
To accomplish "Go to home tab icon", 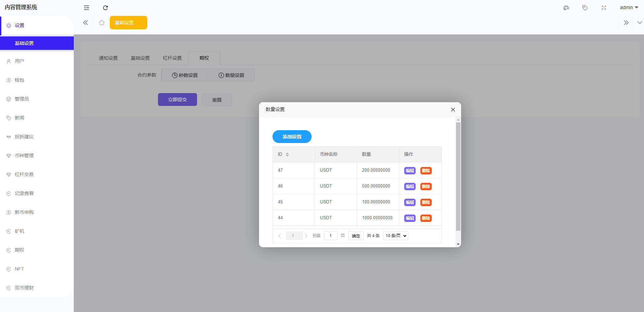I will pyautogui.click(x=102, y=23).
